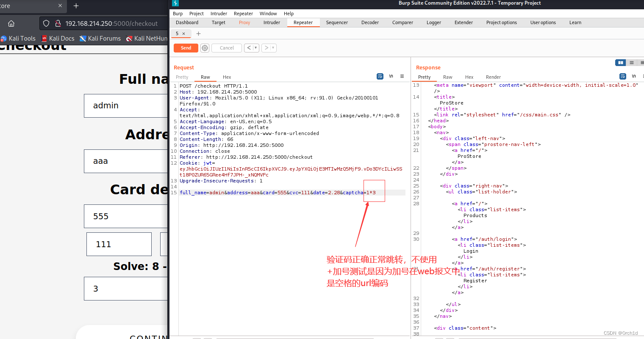Click CVC field containing 111

point(119,244)
